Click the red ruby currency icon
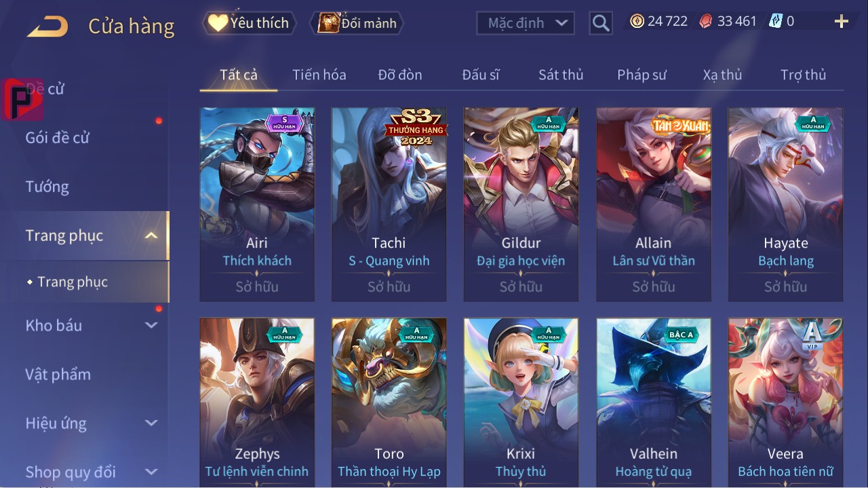The height and width of the screenshot is (488, 868). 707,21
